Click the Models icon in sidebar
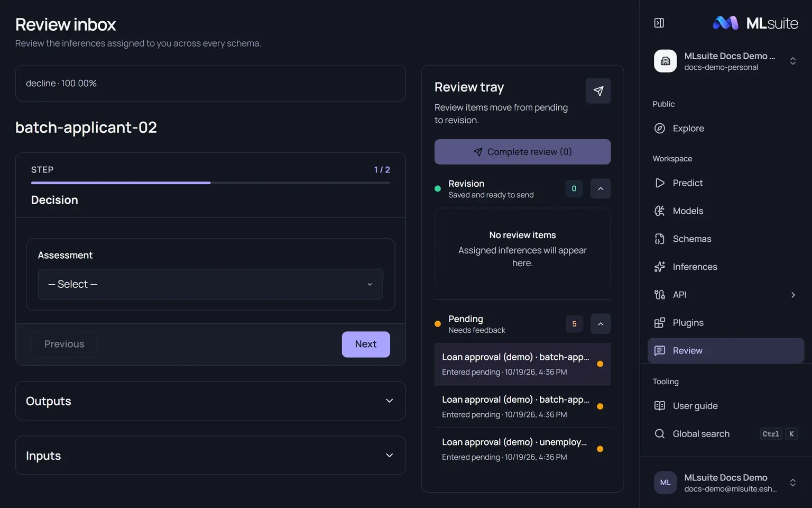The image size is (812, 508). click(660, 211)
